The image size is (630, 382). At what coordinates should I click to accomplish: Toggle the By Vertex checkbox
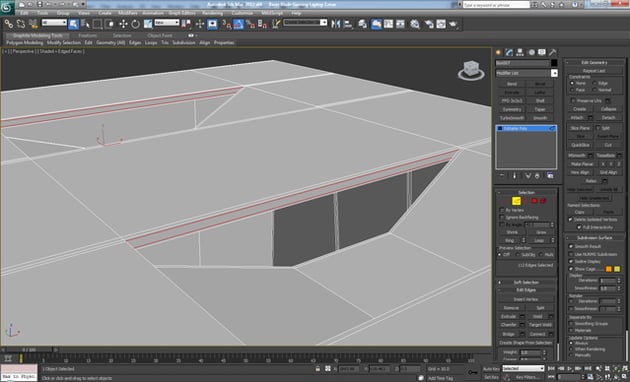tap(502, 210)
